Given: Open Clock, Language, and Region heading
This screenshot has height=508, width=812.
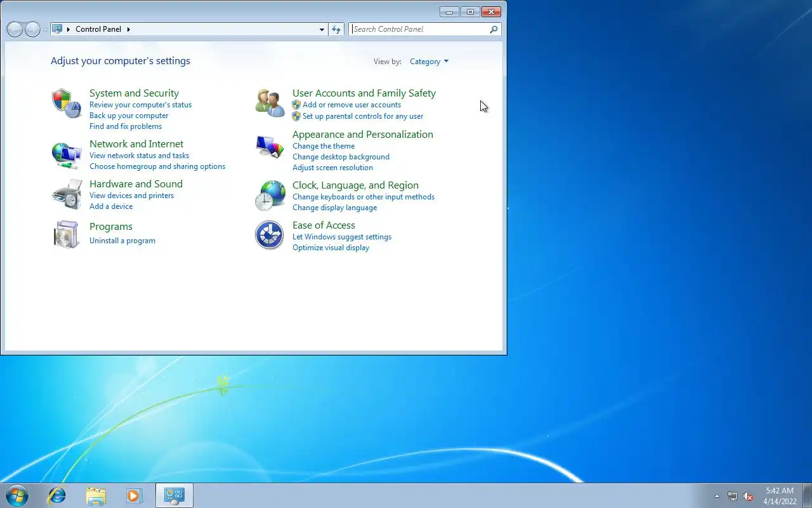Looking at the screenshot, I should click(355, 185).
